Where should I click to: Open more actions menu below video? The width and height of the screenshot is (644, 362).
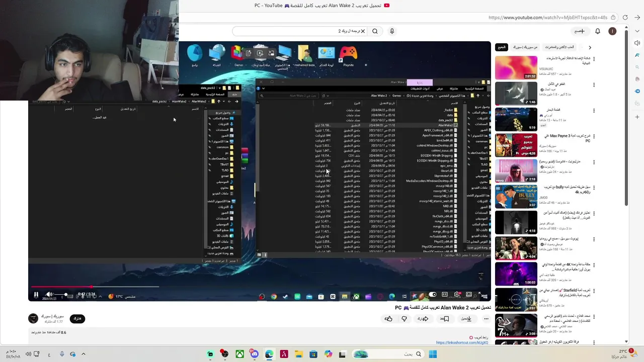pyautogui.click(x=486, y=319)
